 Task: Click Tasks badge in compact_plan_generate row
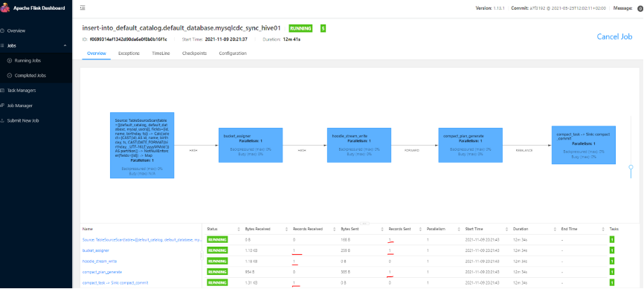click(612, 272)
